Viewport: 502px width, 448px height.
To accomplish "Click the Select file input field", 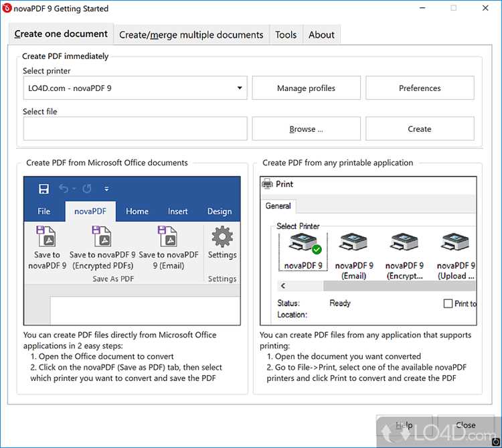I will [x=135, y=129].
